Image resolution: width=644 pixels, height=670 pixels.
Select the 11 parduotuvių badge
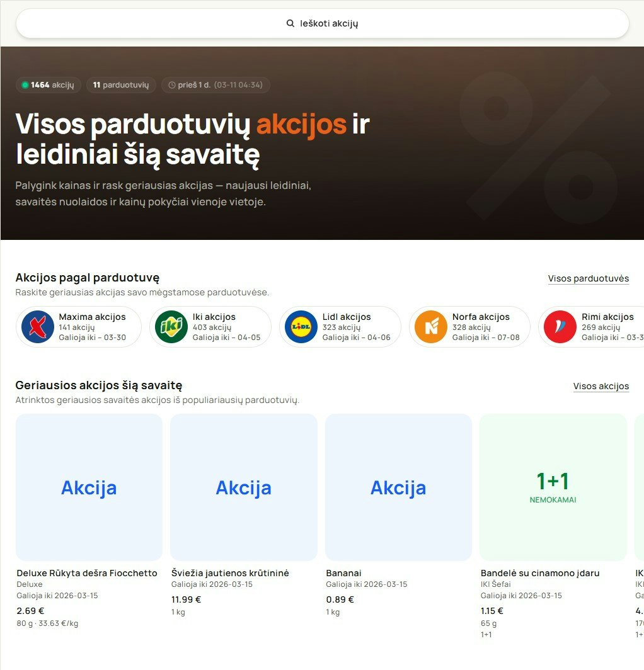(121, 85)
